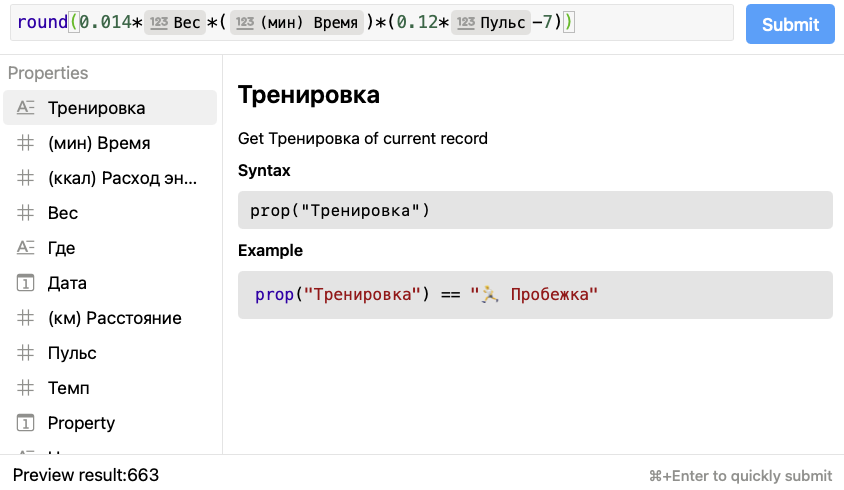Click the text icon beside Тренировка
This screenshot has width=844, height=490.
[26, 108]
